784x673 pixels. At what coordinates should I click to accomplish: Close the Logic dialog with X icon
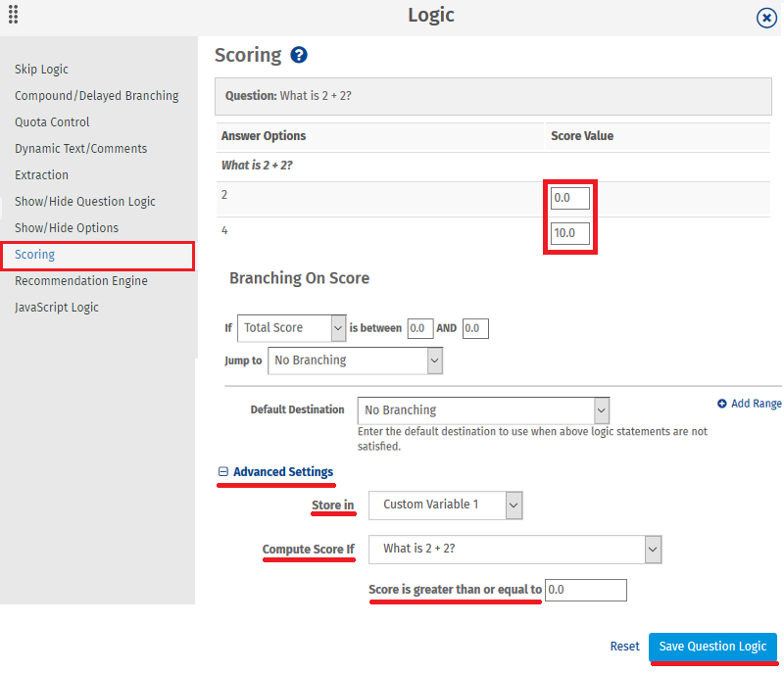click(766, 18)
